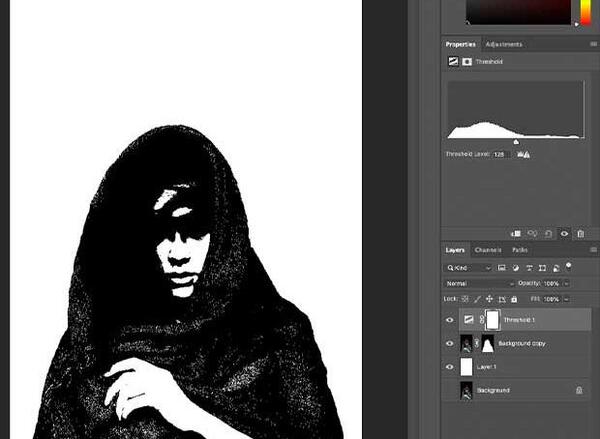Hide the Threshold 1 layer

[x=450, y=320]
